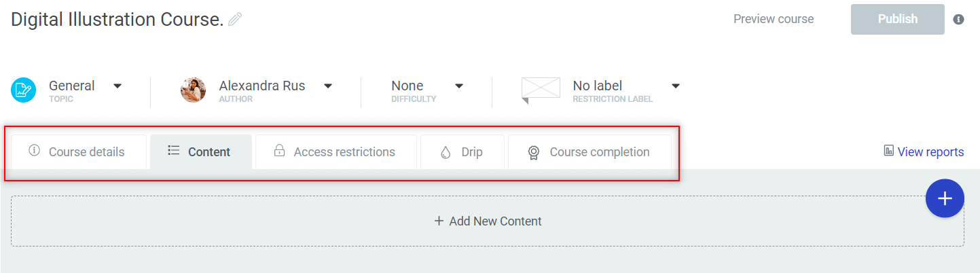Click the padlock icon on Access restrictions
The height and width of the screenshot is (273, 980).
tap(279, 151)
